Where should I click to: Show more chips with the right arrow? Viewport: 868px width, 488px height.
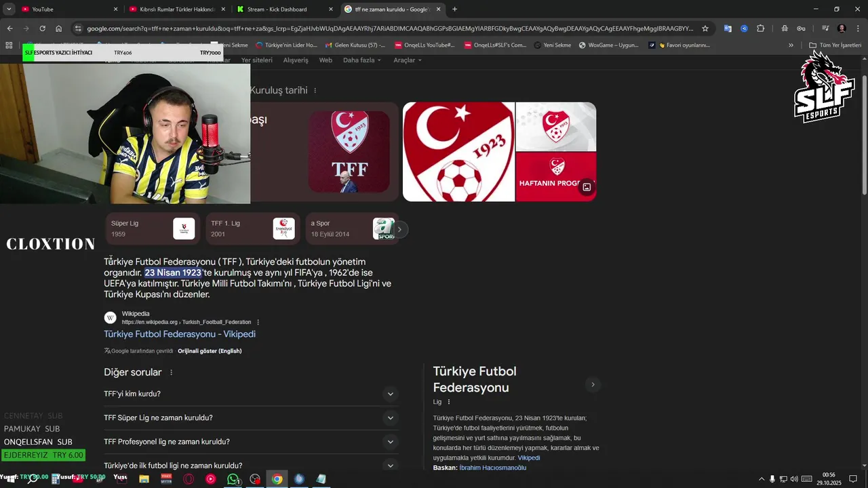[x=399, y=229]
